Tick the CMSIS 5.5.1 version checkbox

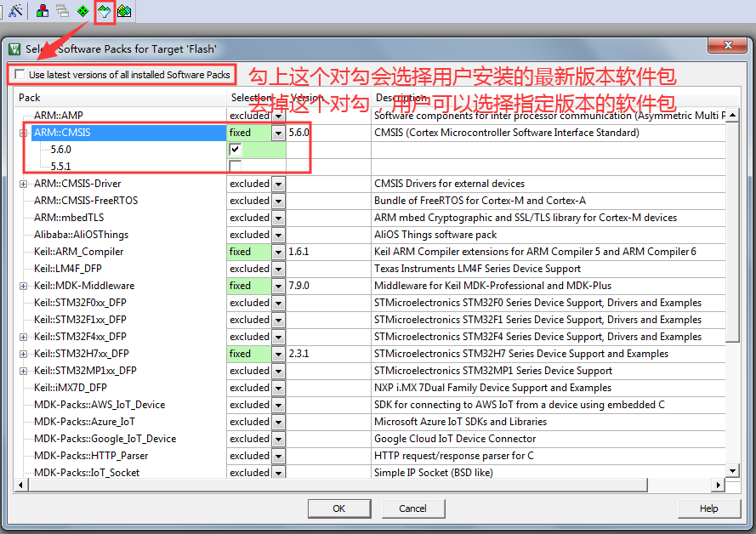(236, 167)
